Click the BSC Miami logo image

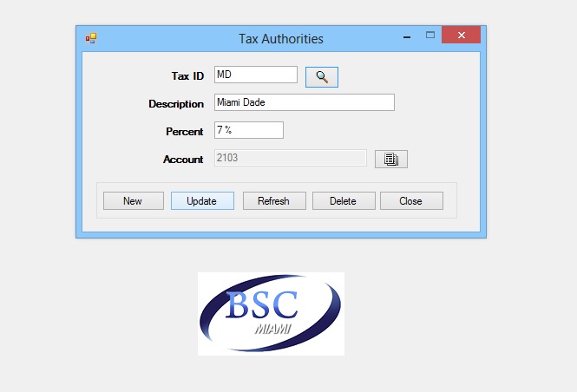[272, 314]
